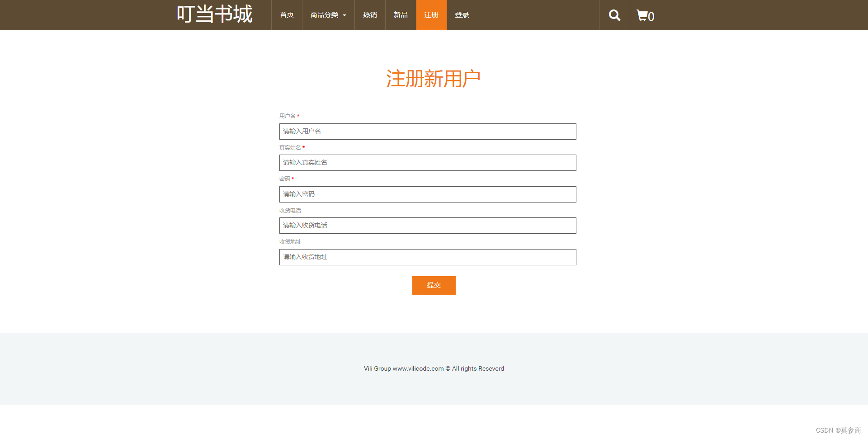The width and height of the screenshot is (868, 438).
Task: Open the search icon in the navbar
Action: (x=614, y=15)
